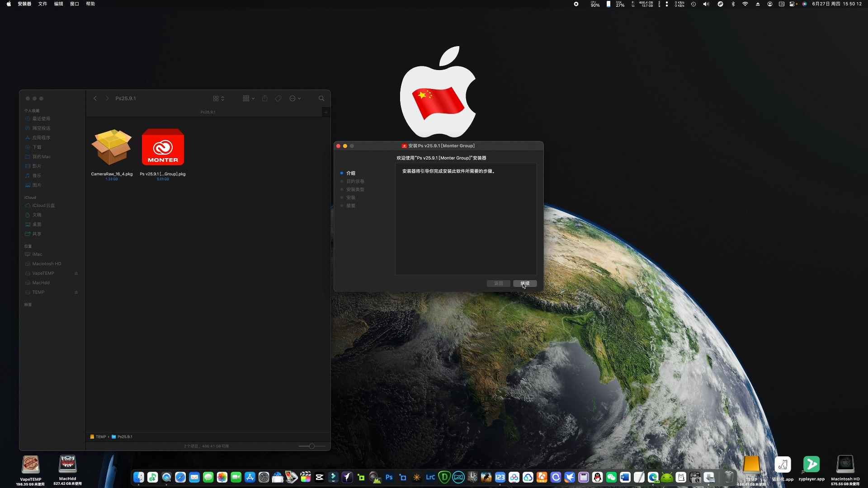Open Control Center in menu bar
868x488 pixels.
click(793, 4)
